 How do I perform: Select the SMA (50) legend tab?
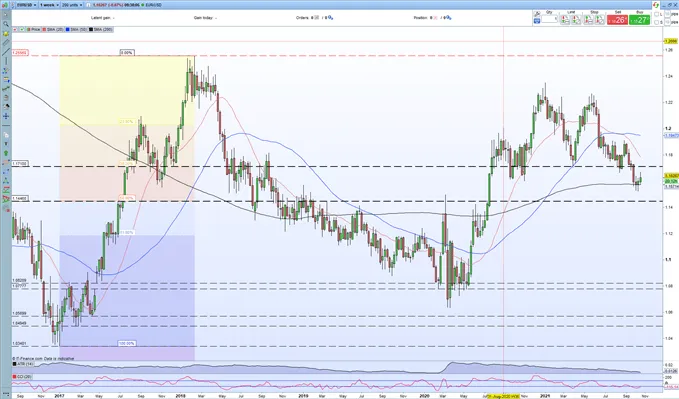tap(76, 29)
